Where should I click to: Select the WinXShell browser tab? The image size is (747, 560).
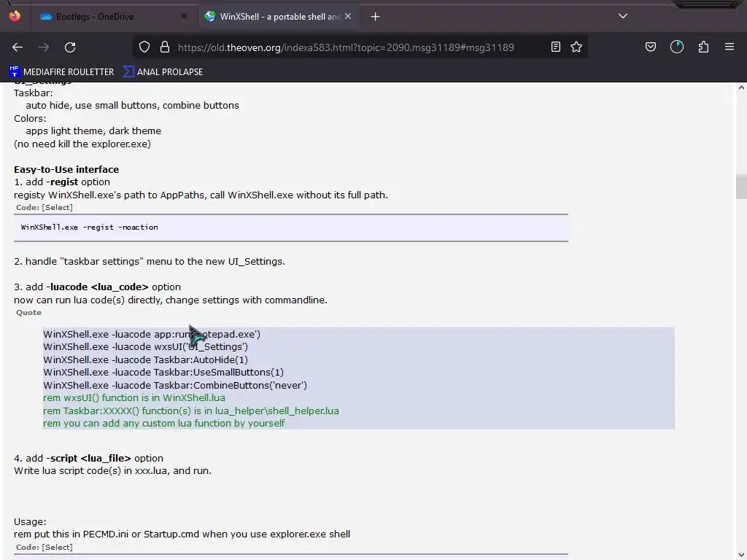pos(279,17)
